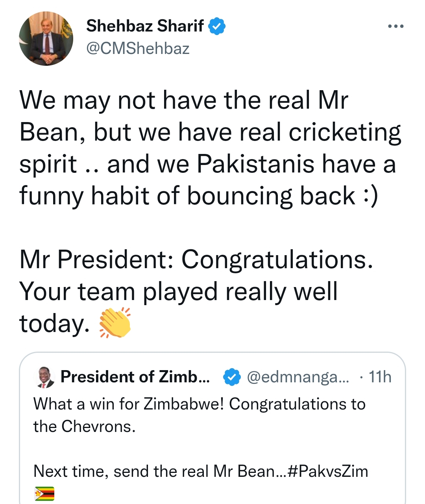Click the 'Mr President: Congratulations.' paragraph
Screen dimensions: 425x504
(x=196, y=260)
